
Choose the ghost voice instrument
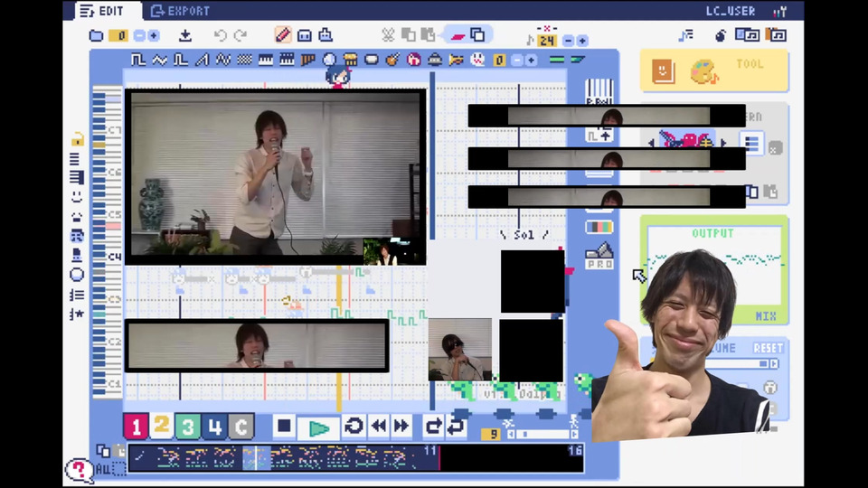[477, 60]
